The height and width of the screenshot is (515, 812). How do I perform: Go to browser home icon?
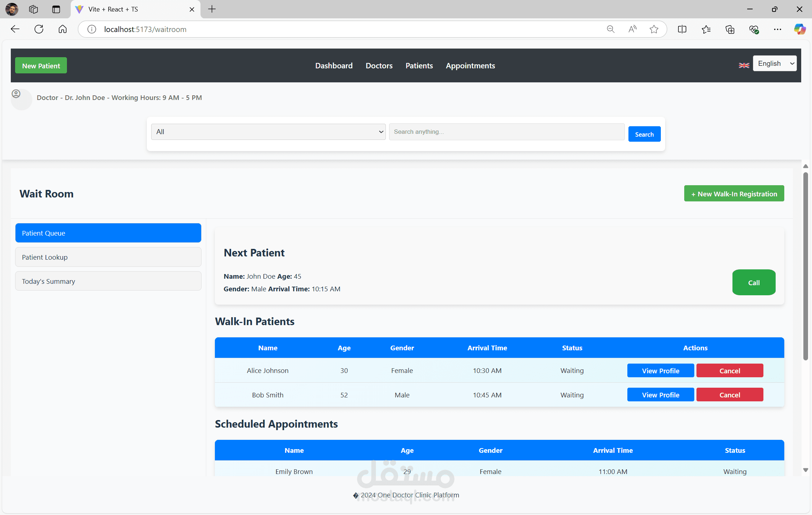tap(63, 29)
